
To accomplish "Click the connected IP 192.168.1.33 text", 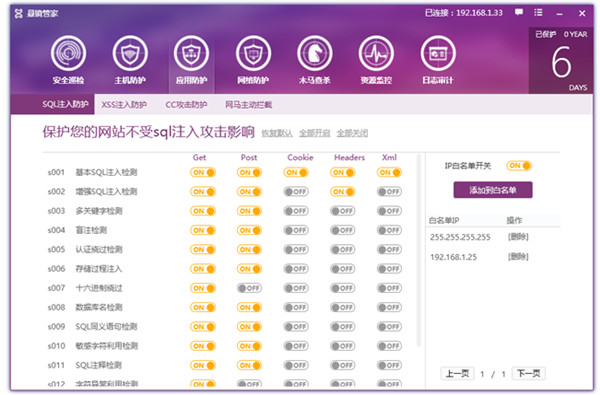I will point(479,13).
